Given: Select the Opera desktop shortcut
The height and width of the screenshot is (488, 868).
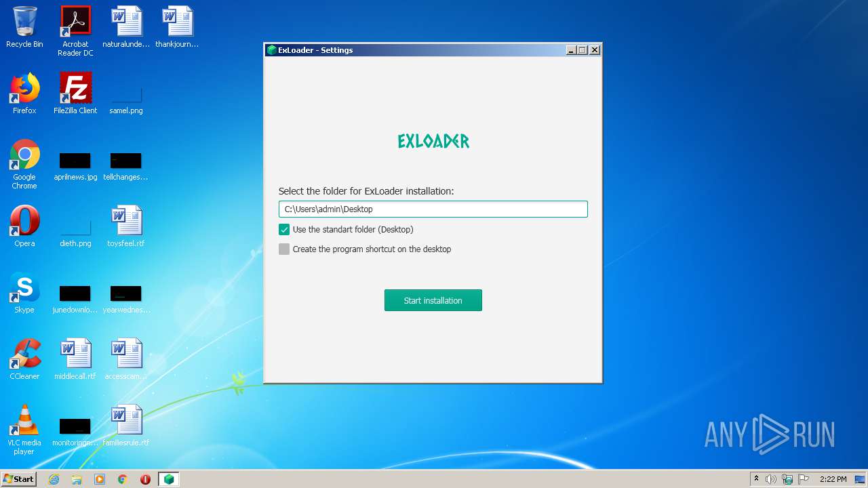Looking at the screenshot, I should pyautogui.click(x=24, y=226).
